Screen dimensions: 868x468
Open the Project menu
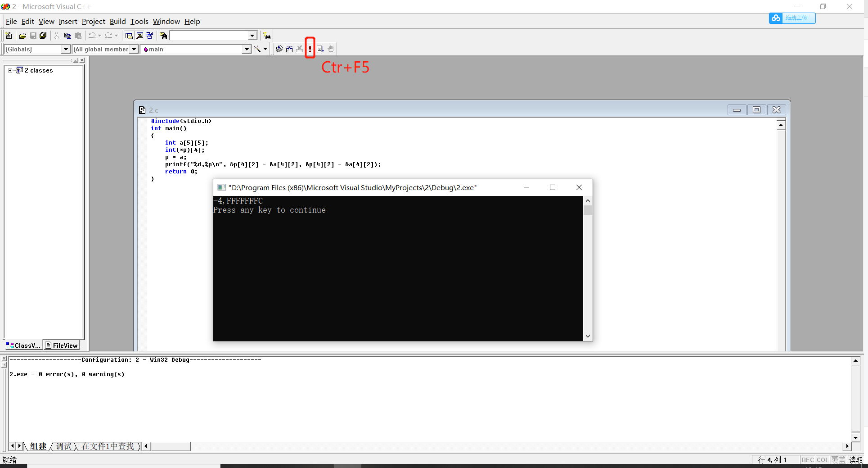tap(93, 21)
